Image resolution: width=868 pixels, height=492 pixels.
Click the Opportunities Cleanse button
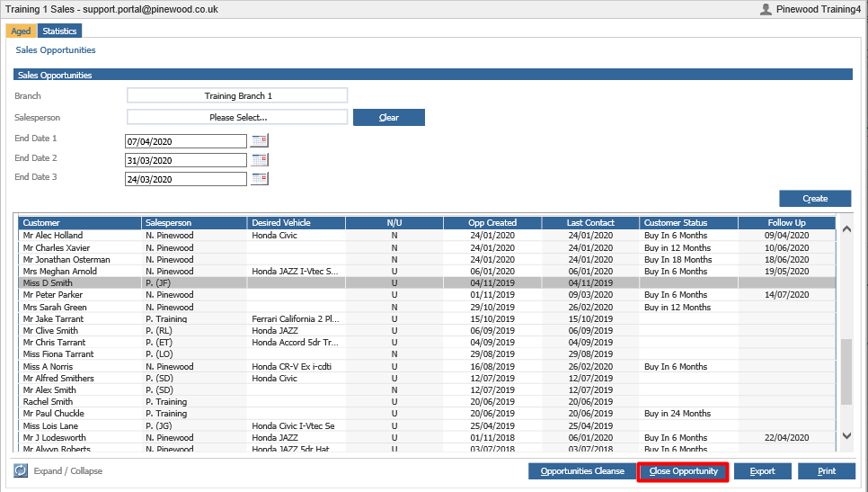(x=581, y=471)
